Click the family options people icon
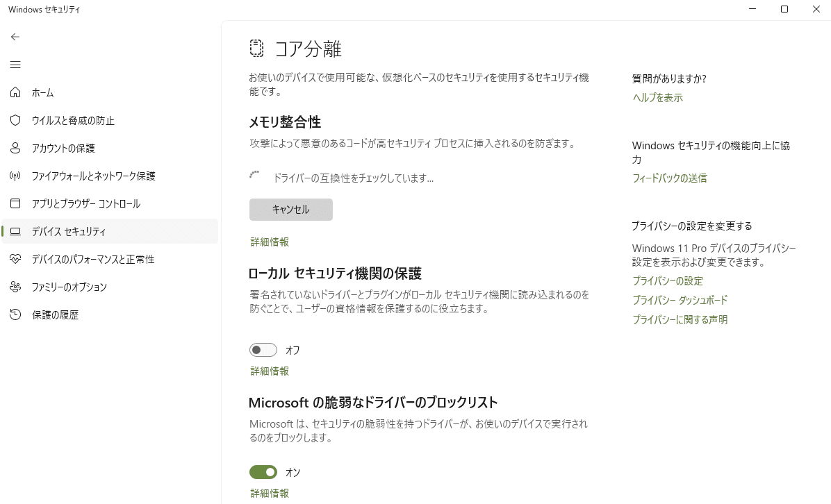 pos(15,287)
